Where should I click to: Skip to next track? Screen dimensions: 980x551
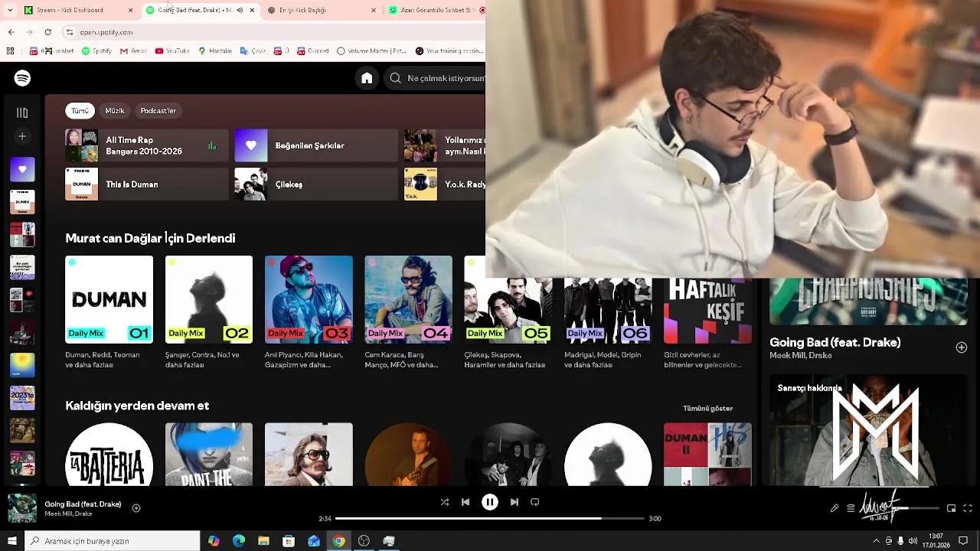[514, 502]
